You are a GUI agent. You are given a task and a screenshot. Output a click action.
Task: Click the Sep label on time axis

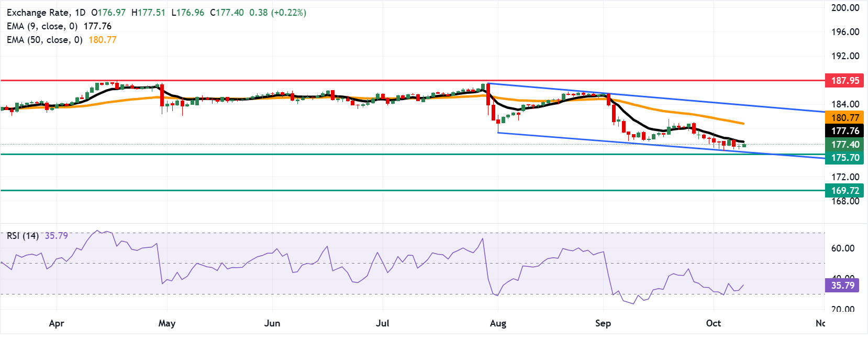coord(603,323)
